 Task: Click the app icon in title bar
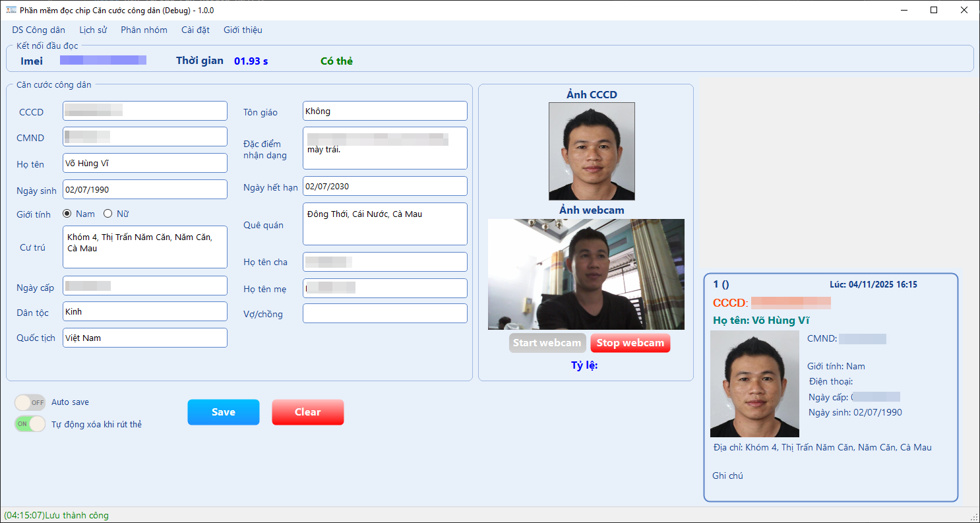[11, 10]
